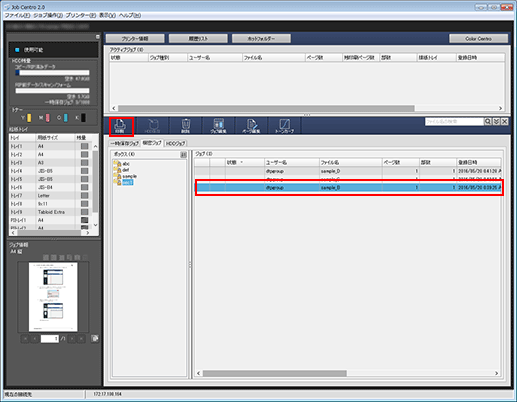Click the tray list scroll-up arrow
This screenshot has height=402, width=517.
click(95, 146)
